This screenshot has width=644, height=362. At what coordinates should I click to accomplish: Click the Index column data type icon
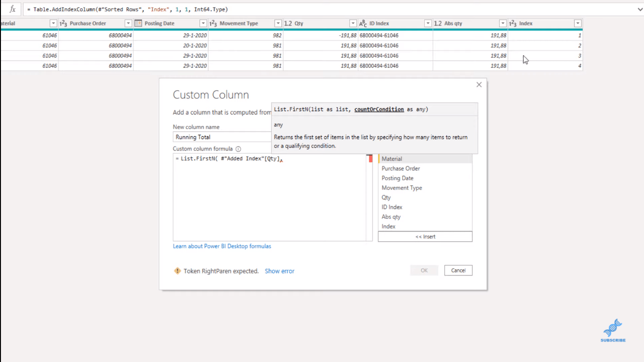pos(513,23)
